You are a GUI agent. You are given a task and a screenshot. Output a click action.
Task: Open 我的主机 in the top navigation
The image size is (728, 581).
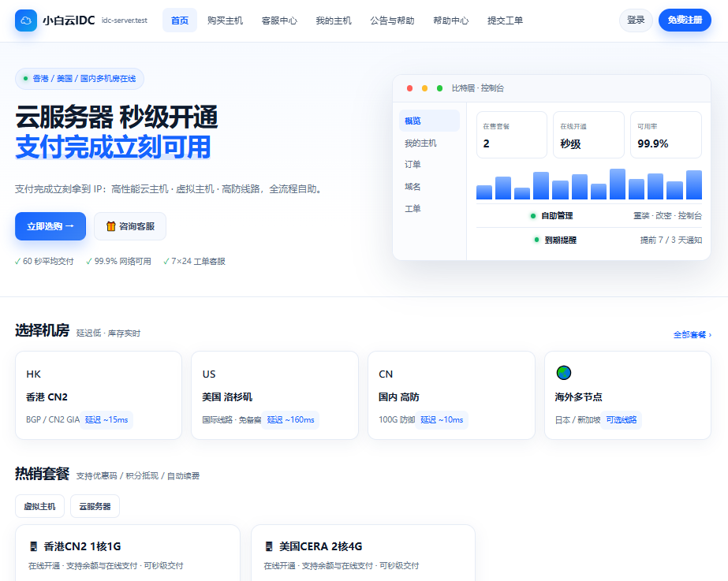(334, 20)
